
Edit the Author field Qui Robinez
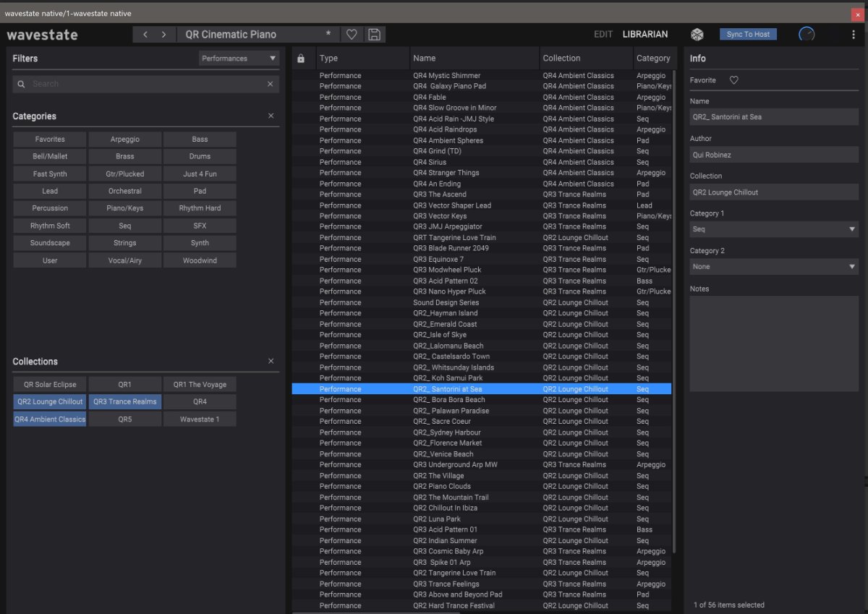774,155
